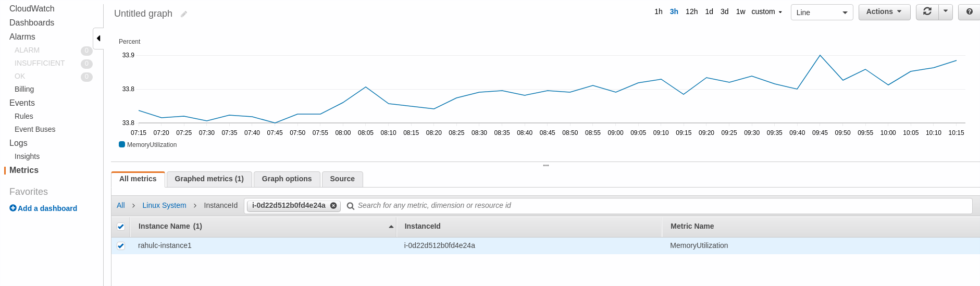The image size is (980, 286).
Task: Open the custom time range dropdown
Action: point(766,11)
